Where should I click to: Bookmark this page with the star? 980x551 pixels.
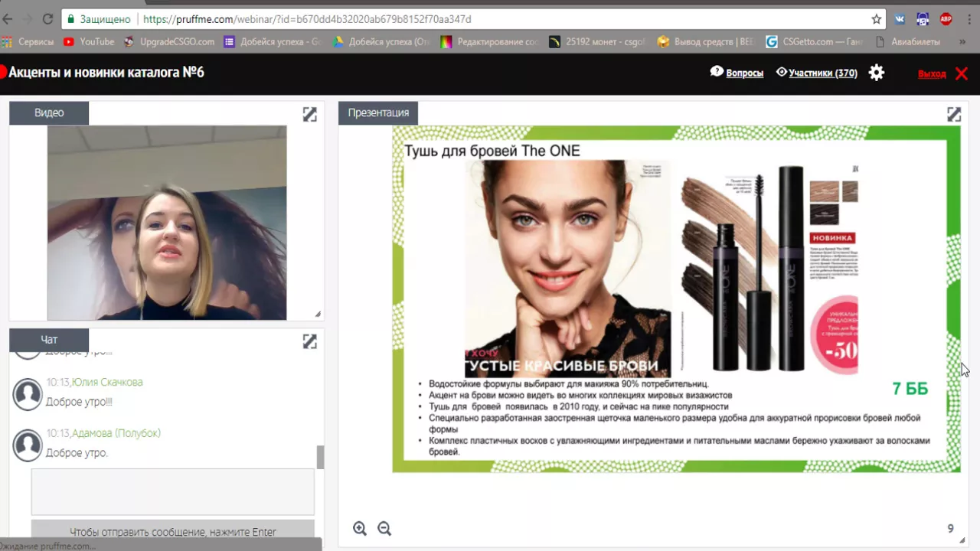(877, 19)
